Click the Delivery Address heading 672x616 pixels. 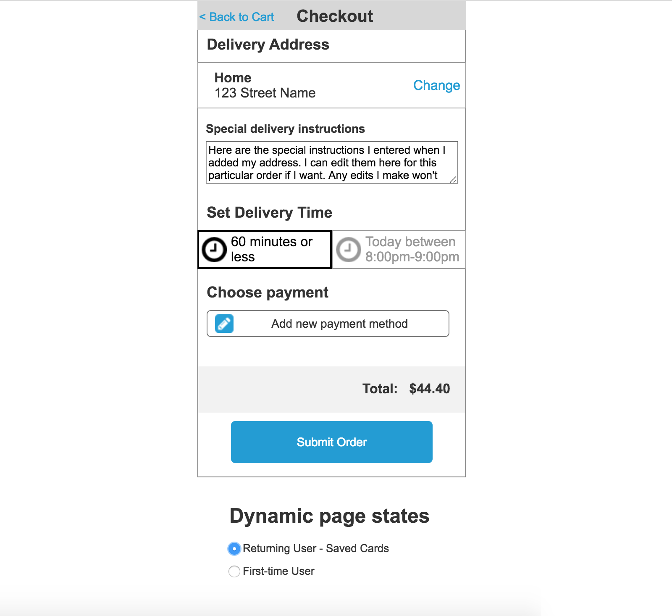[x=268, y=45]
